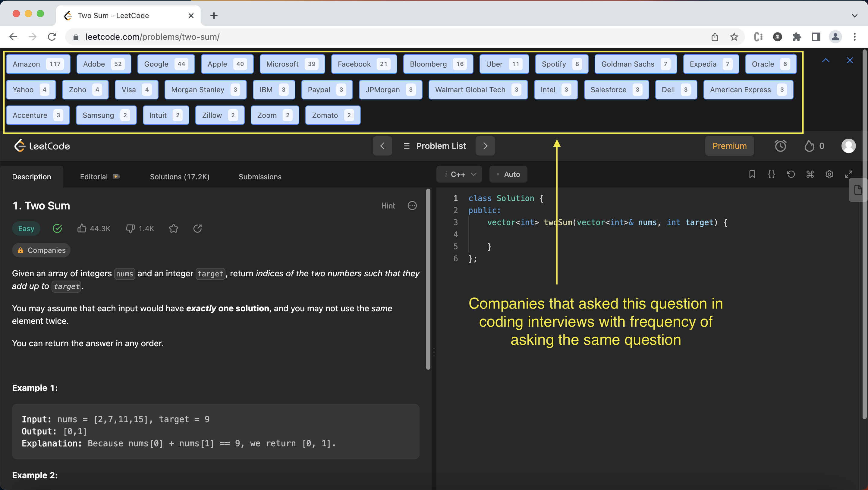The width and height of the screenshot is (868, 490).
Task: Open the Problem List menu
Action: click(434, 146)
